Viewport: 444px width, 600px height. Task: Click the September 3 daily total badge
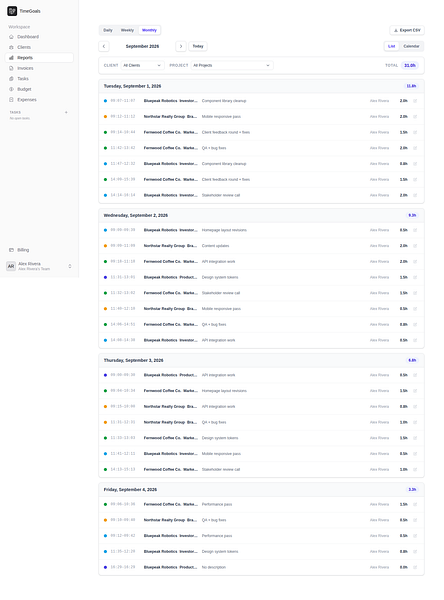pyautogui.click(x=412, y=360)
